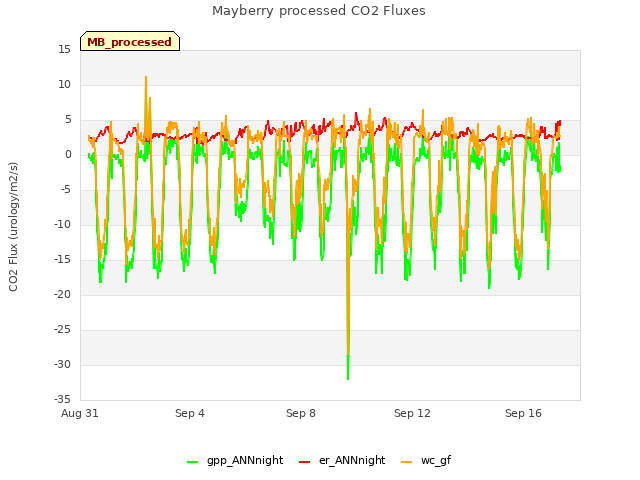
Task: Toggle the er_ANNnight legend entry
Action: 342,461
